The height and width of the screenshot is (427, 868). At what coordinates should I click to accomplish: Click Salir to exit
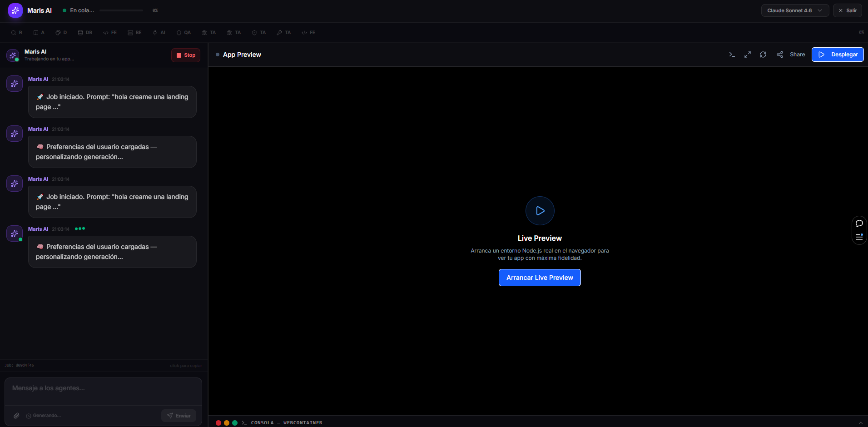(848, 10)
